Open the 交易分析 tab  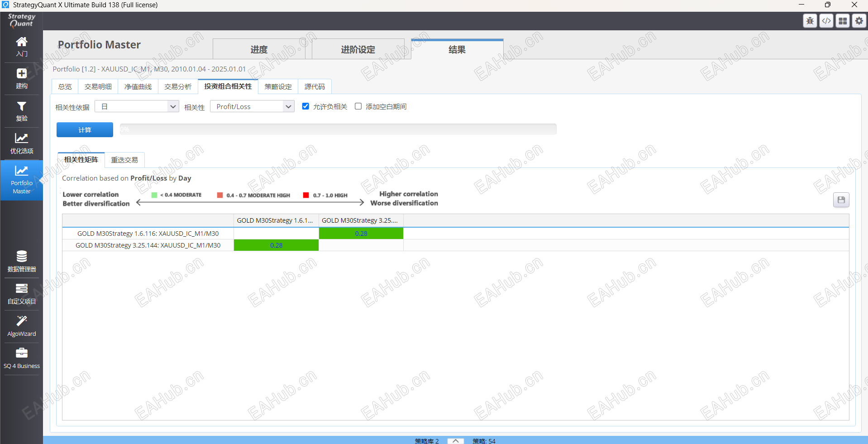click(x=178, y=86)
